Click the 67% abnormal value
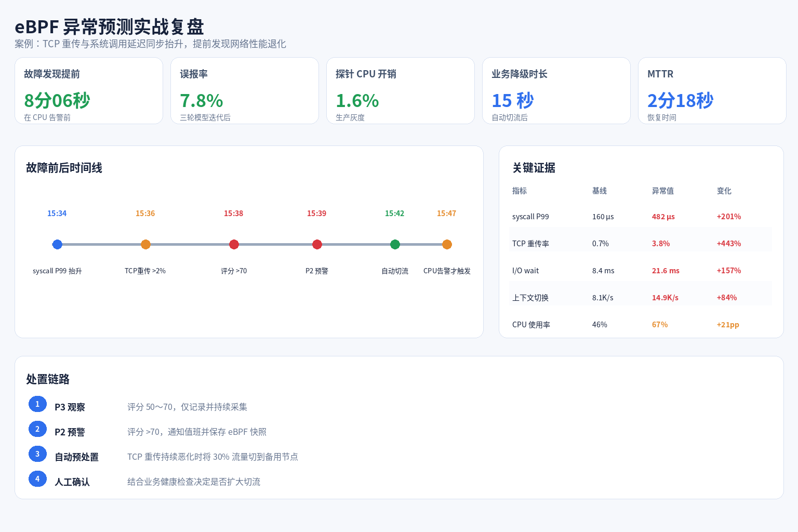This screenshot has height=532, width=798. coord(660,325)
